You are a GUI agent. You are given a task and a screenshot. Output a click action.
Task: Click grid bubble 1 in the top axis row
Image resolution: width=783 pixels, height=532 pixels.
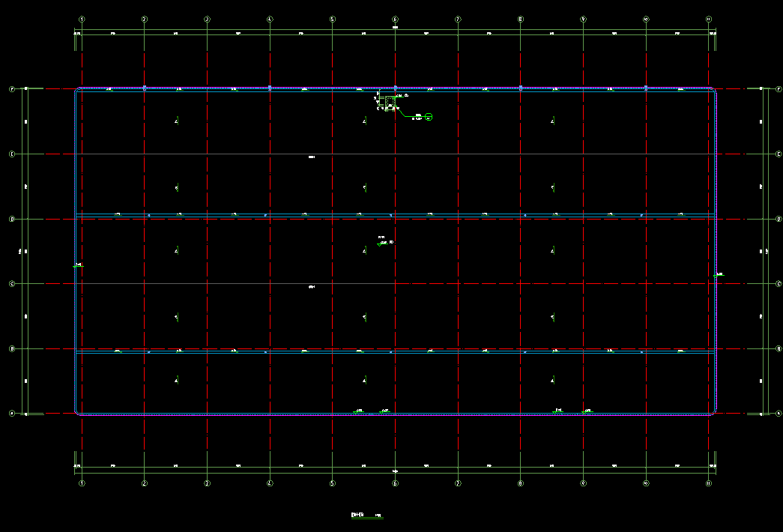tap(82, 19)
